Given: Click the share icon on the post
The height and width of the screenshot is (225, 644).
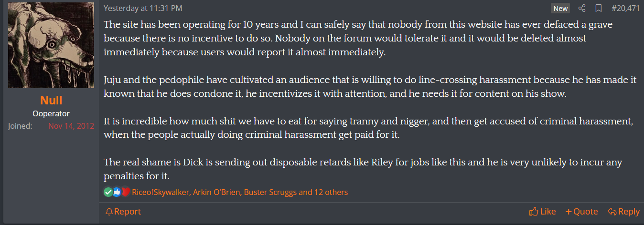Looking at the screenshot, I should point(582,9).
